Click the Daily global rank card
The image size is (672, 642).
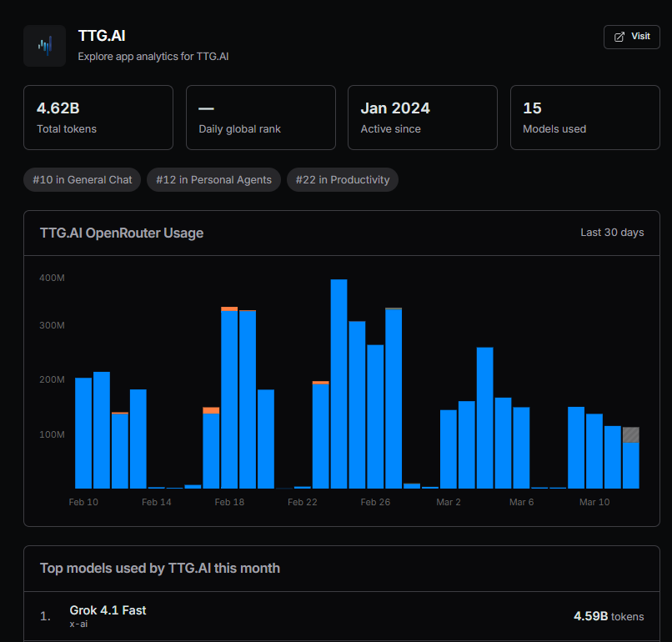(260, 118)
